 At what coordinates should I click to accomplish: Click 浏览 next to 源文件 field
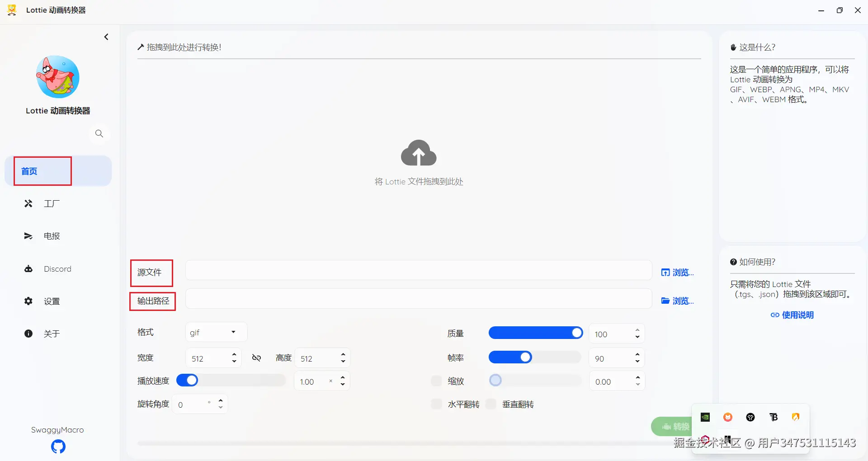(677, 273)
